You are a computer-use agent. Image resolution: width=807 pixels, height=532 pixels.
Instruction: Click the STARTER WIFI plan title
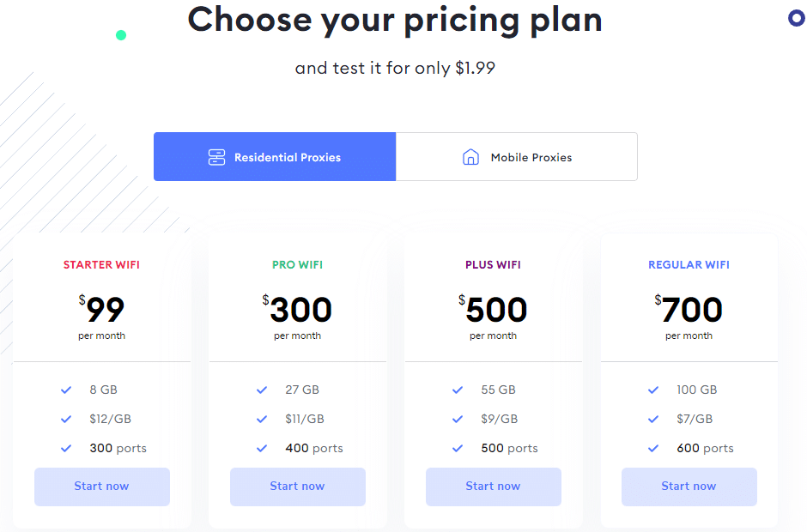[101, 265]
